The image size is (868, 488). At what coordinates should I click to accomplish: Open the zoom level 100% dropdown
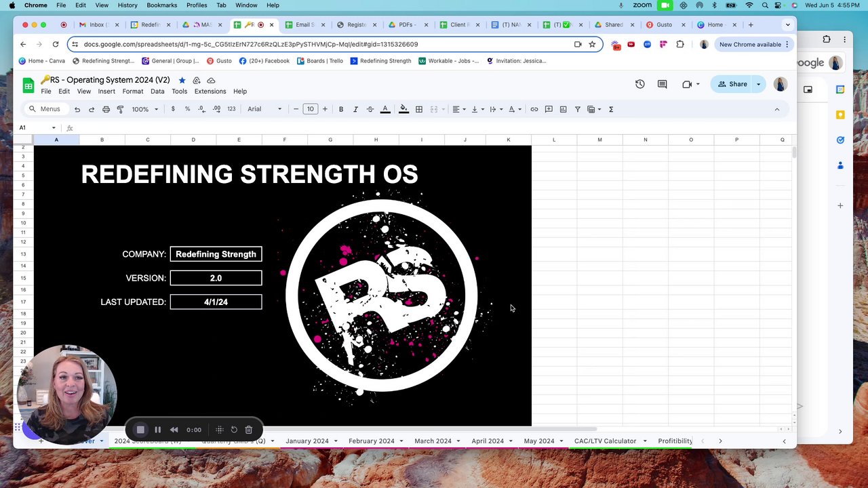click(x=145, y=109)
